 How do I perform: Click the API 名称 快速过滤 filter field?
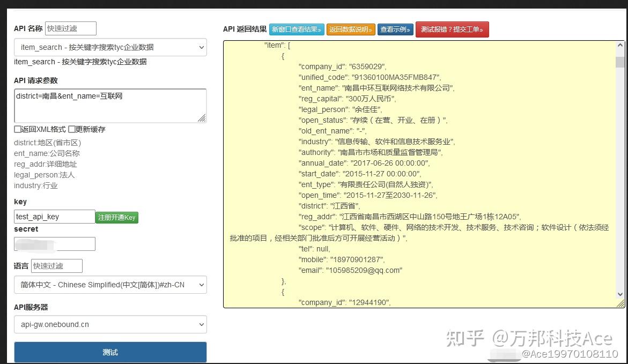(70, 28)
